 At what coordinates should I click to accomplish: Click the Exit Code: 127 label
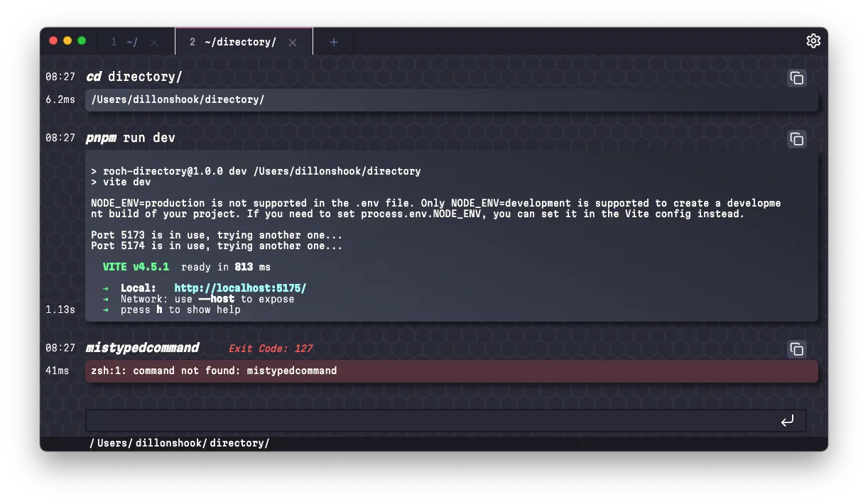270,349
